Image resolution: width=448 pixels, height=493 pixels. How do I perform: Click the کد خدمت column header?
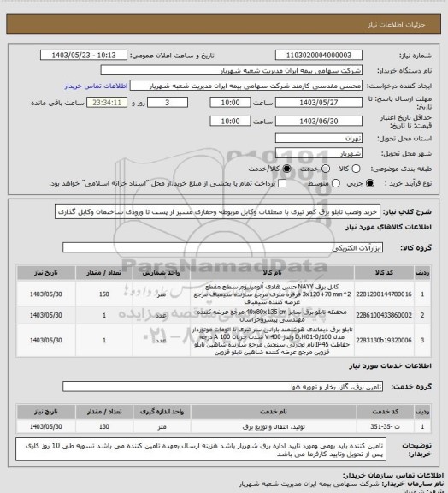click(x=386, y=412)
